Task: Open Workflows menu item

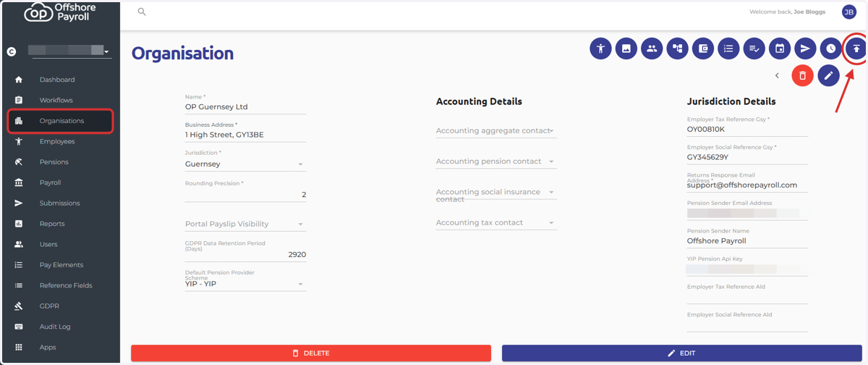Action: coord(56,100)
